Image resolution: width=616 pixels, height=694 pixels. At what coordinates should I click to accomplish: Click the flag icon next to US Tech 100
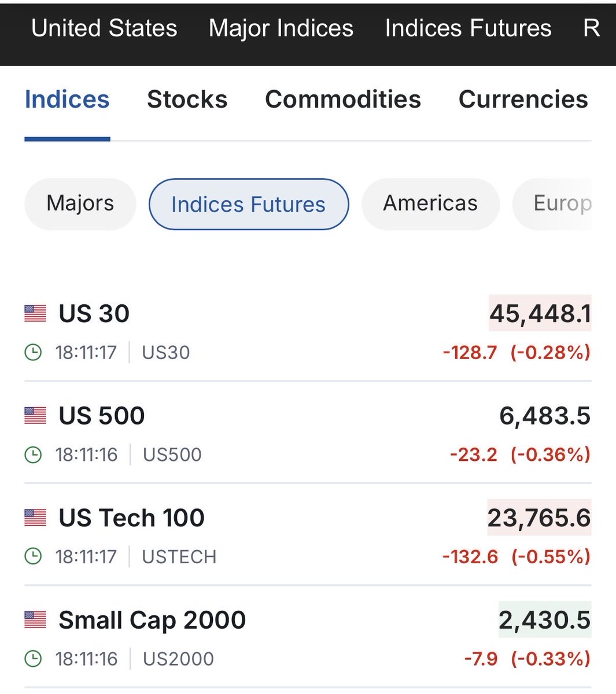pos(35,518)
